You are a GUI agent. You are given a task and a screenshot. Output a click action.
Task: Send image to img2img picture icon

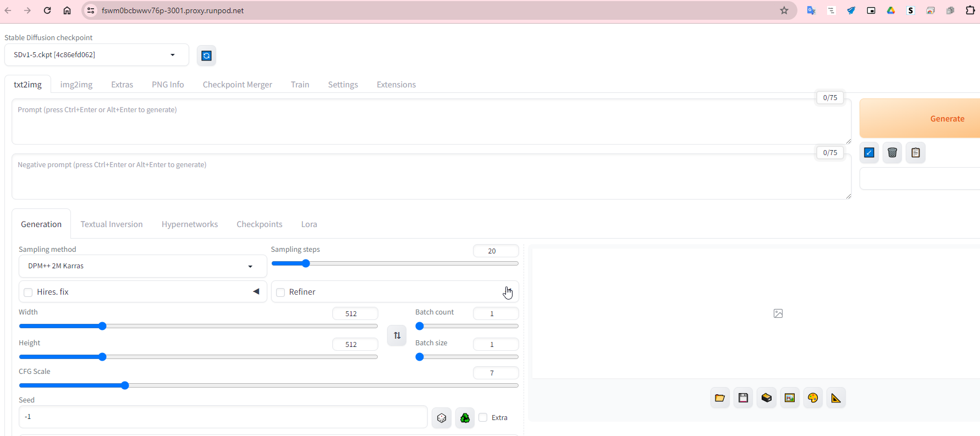click(790, 398)
